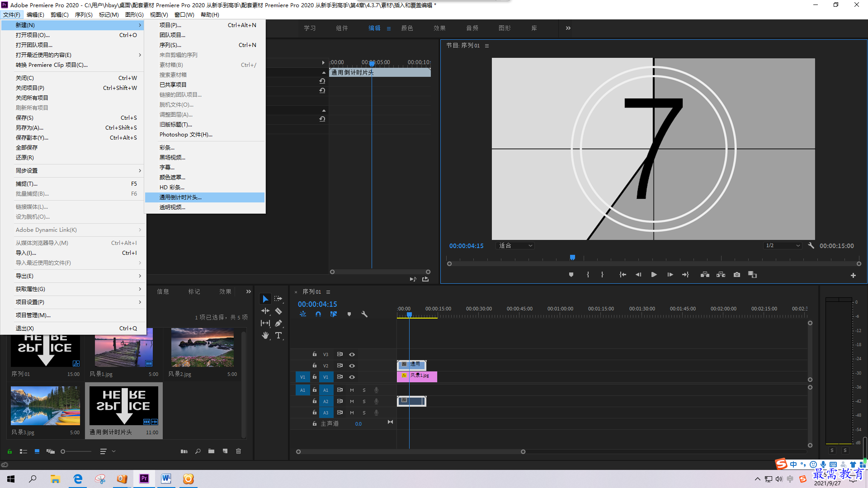Open the 编辑(E) menu
868x488 pixels.
pos(35,14)
